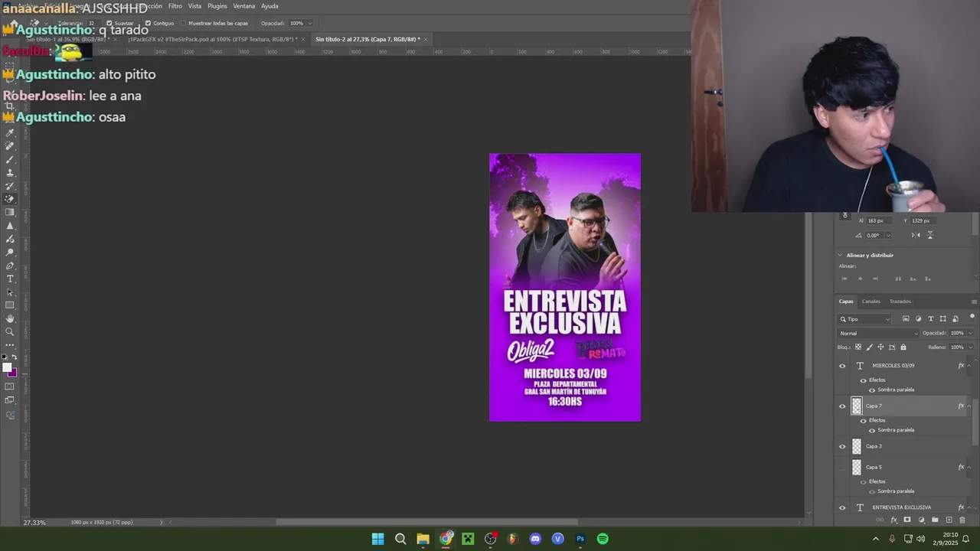Toggle the Contiguo checkbox
Viewport: 980px width, 551px height.
point(148,23)
